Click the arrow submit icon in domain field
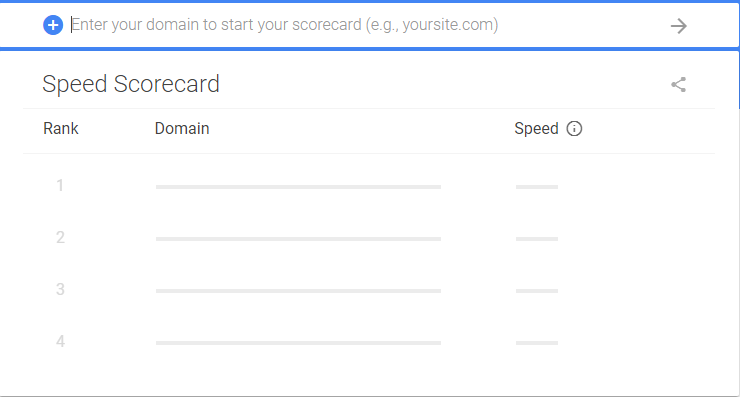Screen dimensions: 740x397 click(x=678, y=25)
